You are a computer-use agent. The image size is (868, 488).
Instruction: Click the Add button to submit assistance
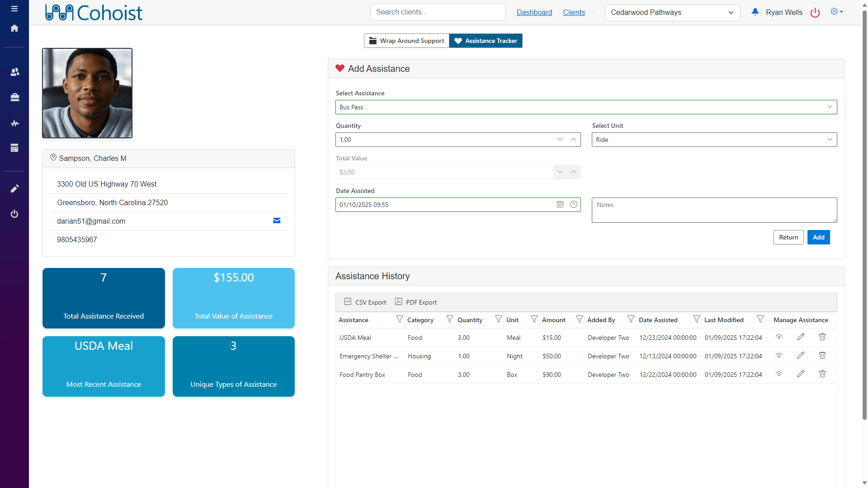pyautogui.click(x=819, y=237)
